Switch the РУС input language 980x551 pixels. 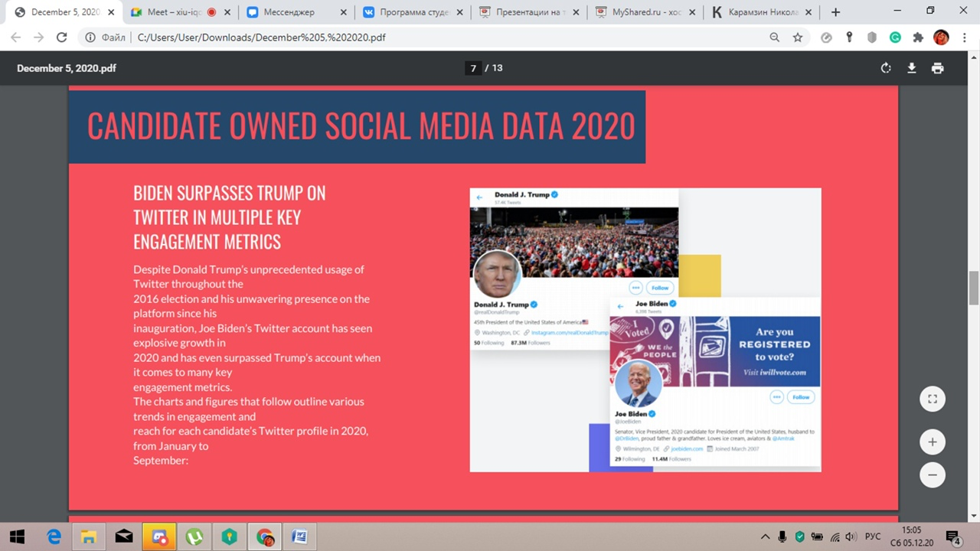873,536
